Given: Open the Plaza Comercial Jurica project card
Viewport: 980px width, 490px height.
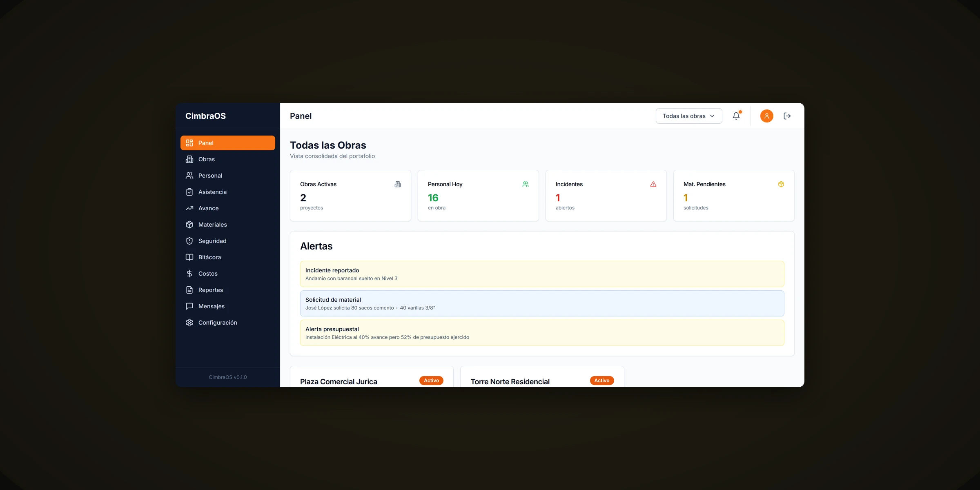Looking at the screenshot, I should click(372, 377).
